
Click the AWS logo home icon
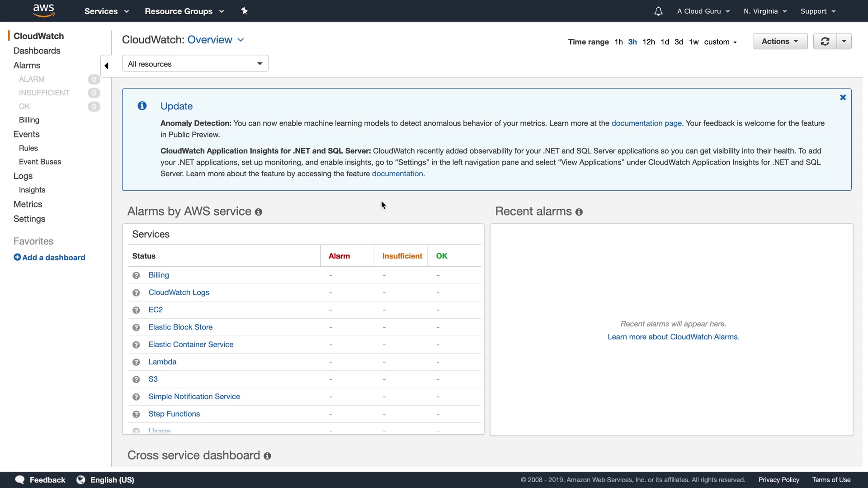(x=43, y=10)
